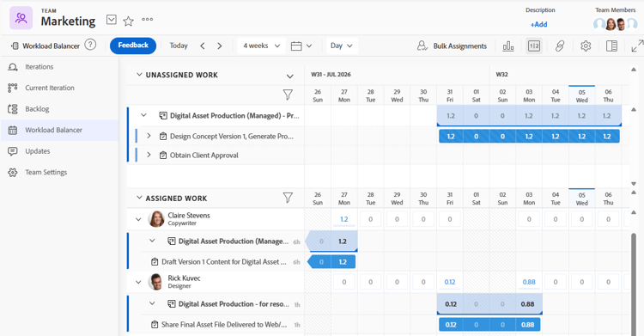
Task: Select the 05 Wed column header
Action: coord(581,95)
